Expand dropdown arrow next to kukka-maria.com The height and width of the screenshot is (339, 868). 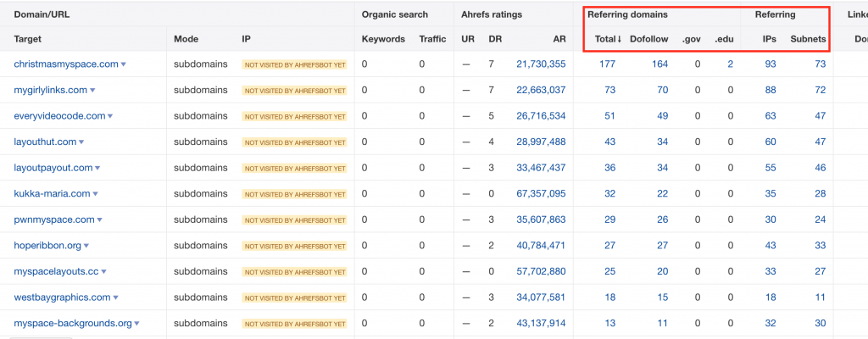coord(95,194)
